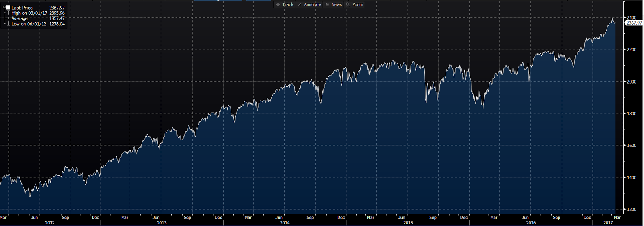
Task: Click the 2400 y-axis label
Action: click(x=632, y=18)
